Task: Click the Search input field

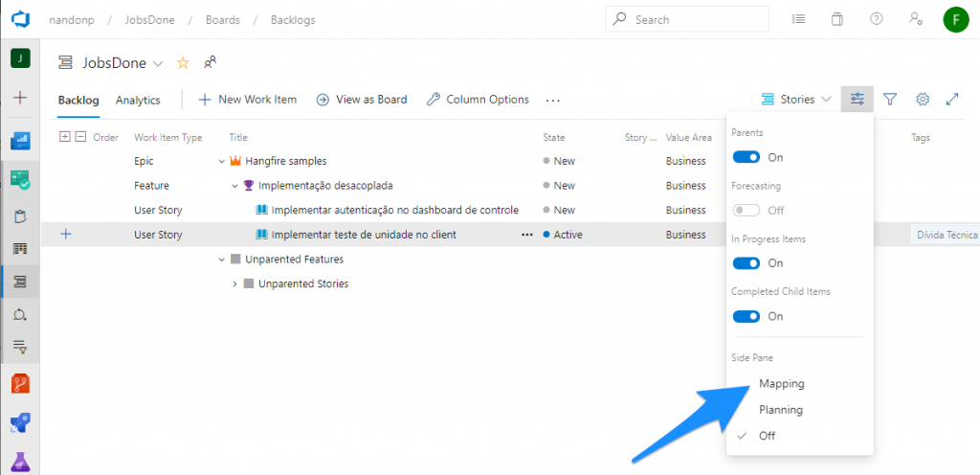Action: coord(687,19)
